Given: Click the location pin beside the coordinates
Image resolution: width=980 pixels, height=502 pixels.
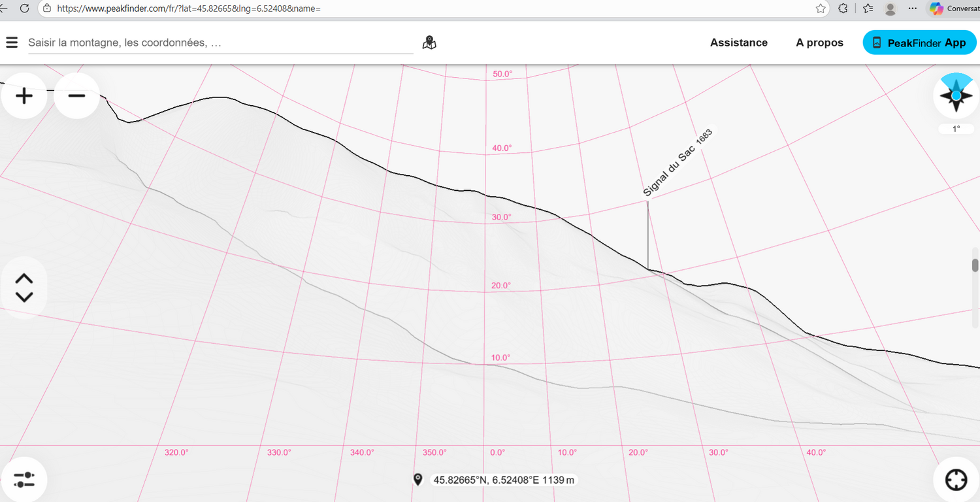Looking at the screenshot, I should (x=418, y=480).
